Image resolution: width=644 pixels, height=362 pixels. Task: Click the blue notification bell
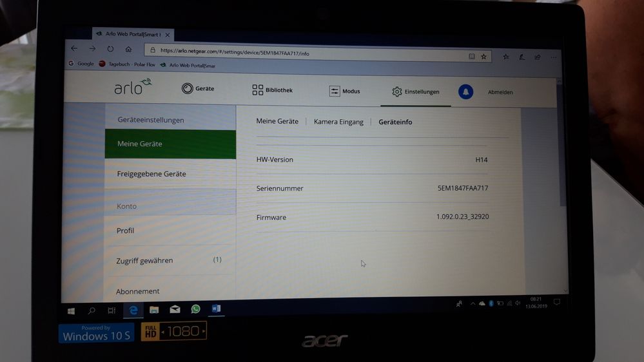pos(465,92)
